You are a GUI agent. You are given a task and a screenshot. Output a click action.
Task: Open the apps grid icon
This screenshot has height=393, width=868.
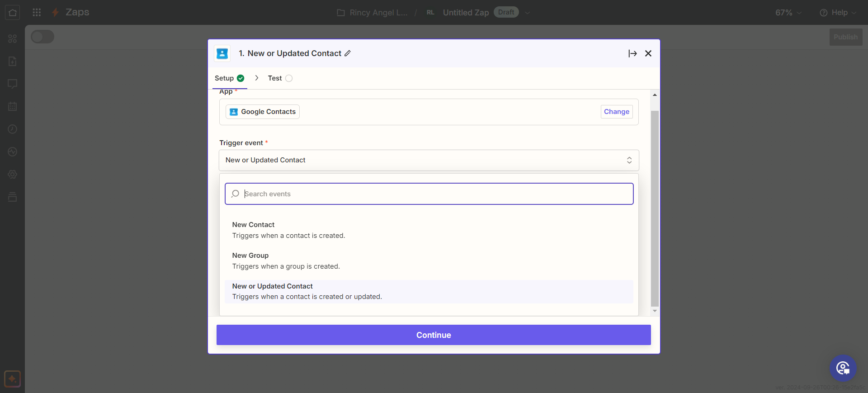point(37,12)
